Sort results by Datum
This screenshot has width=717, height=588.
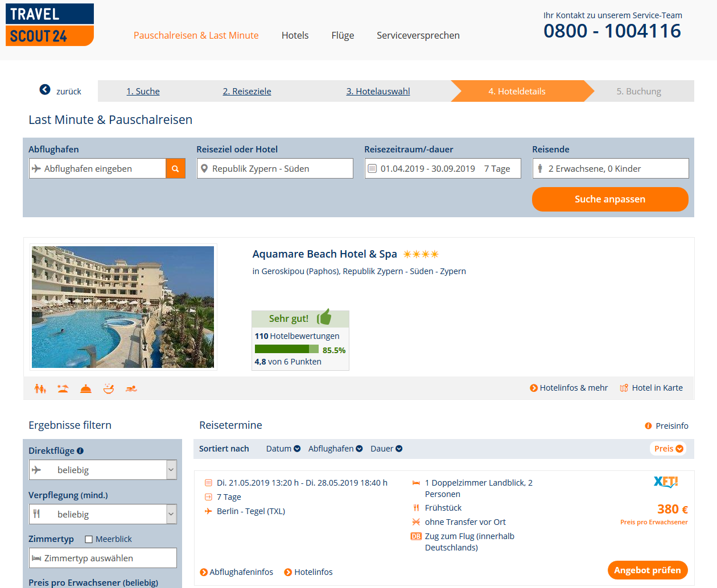point(283,449)
